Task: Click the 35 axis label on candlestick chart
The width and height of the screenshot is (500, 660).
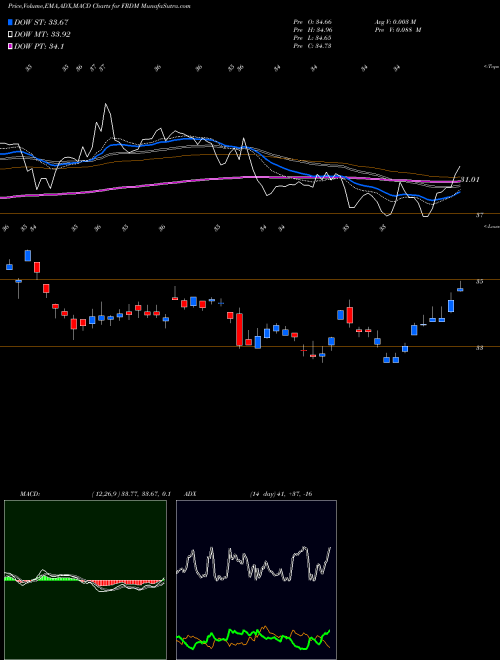Action: 479,282
